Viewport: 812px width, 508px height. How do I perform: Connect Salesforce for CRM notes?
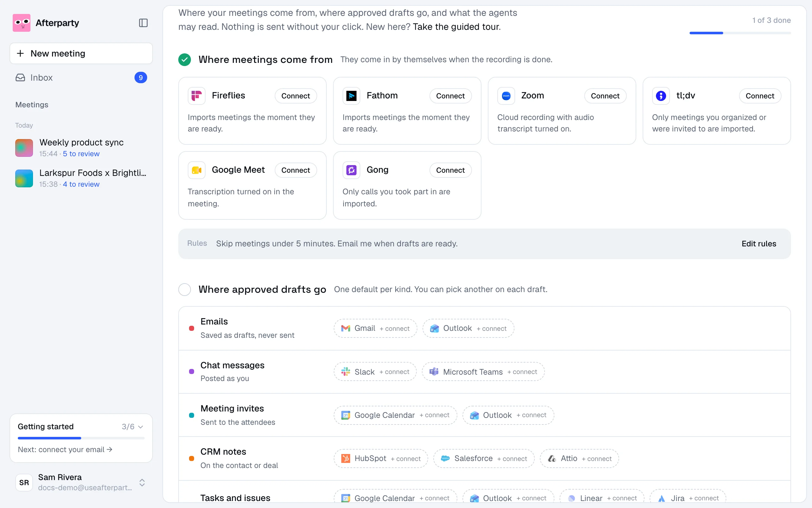[484, 458]
